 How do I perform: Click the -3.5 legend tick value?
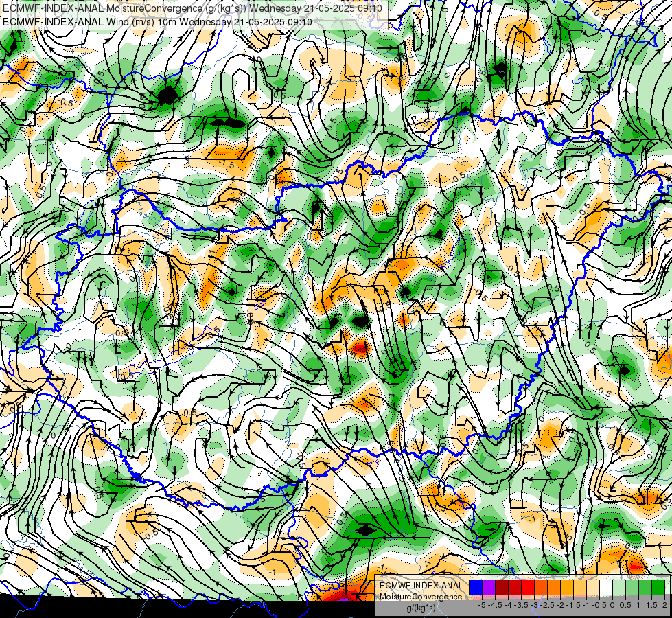pyautogui.click(x=521, y=605)
